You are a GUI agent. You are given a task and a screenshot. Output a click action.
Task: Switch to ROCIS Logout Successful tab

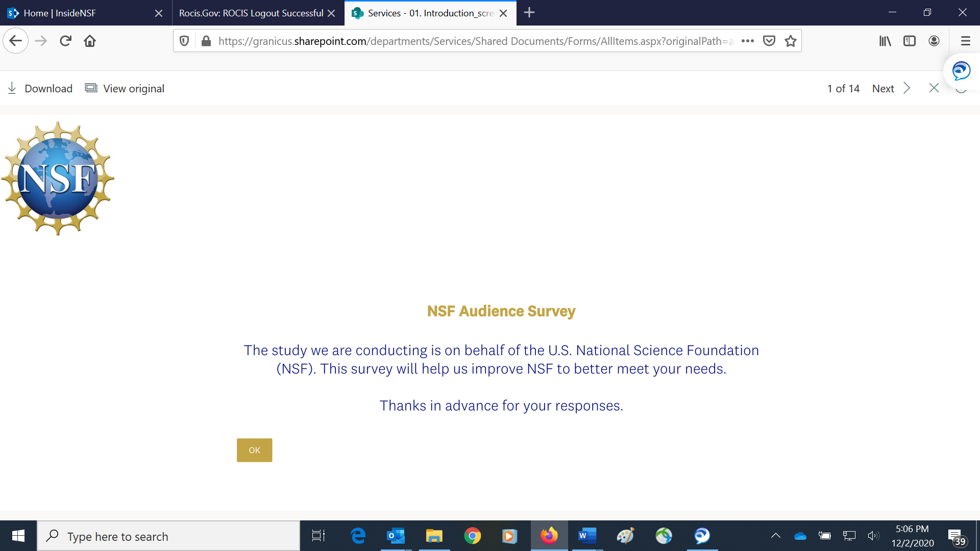click(251, 13)
